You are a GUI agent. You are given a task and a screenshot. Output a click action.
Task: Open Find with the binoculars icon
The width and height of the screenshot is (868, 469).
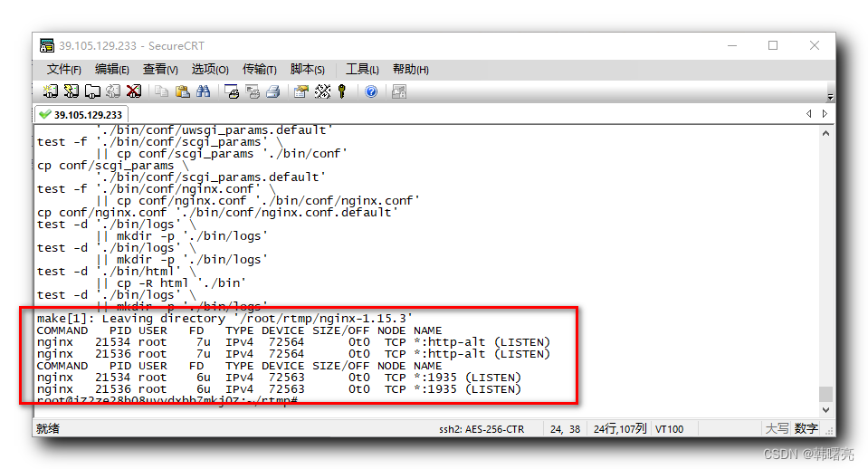click(204, 91)
